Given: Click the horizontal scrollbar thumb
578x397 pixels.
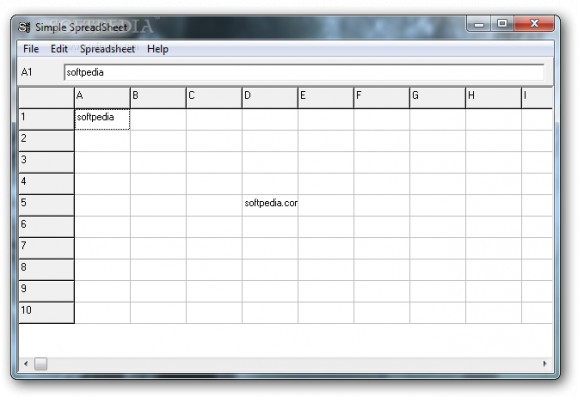Looking at the screenshot, I should (x=41, y=364).
